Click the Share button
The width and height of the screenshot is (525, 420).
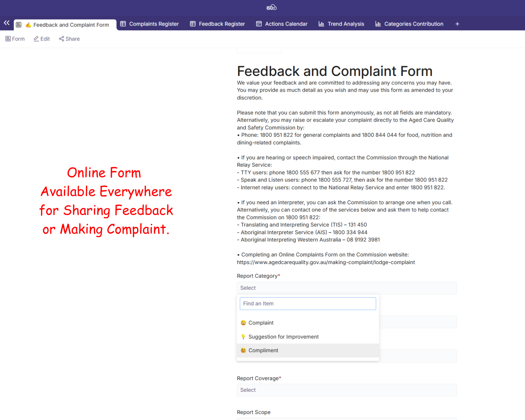(69, 39)
